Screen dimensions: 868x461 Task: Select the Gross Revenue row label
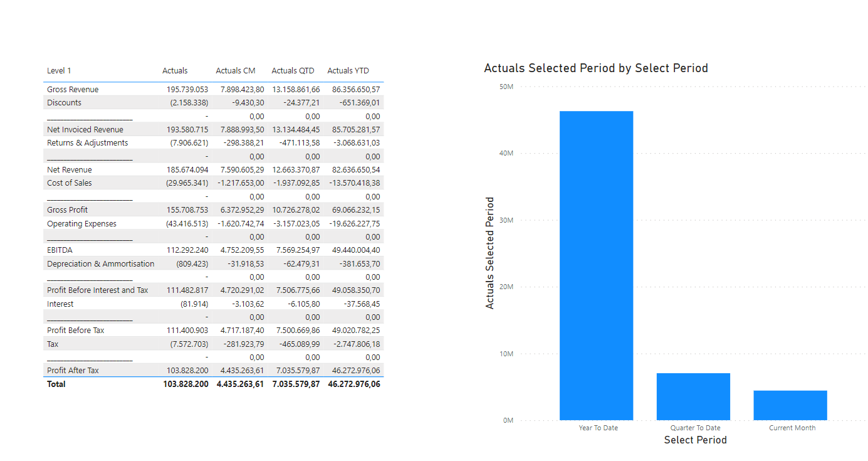73,90
